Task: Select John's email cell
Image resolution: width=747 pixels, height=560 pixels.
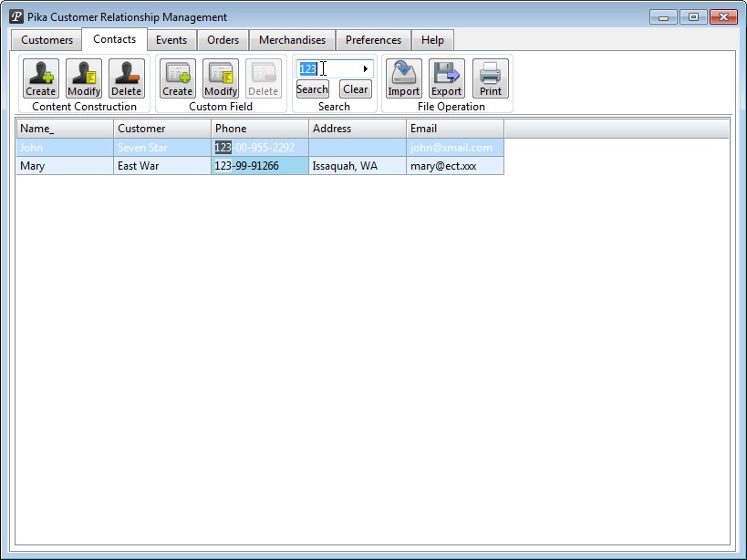Action: [454, 148]
